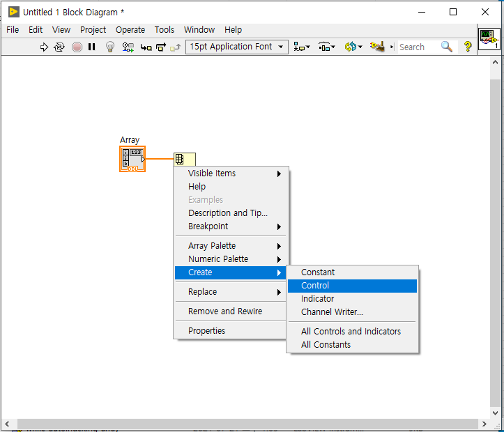Open Properties from context menu
This screenshot has width=504, height=432.
pyautogui.click(x=231, y=331)
